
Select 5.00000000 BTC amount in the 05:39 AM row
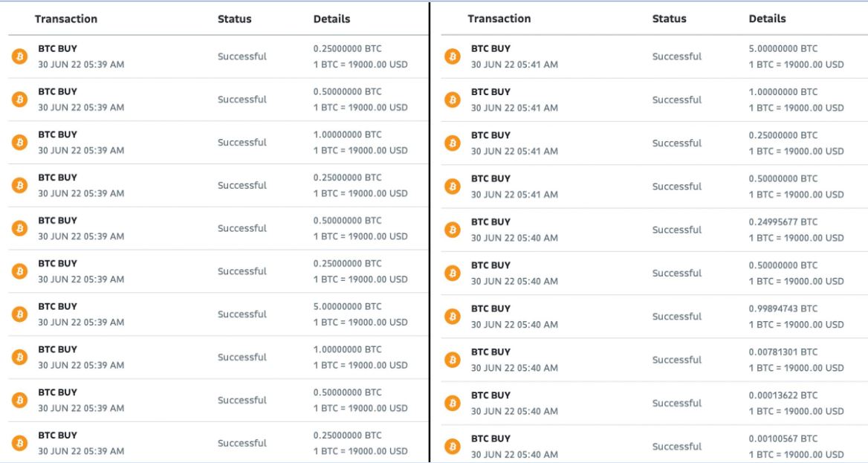click(x=347, y=306)
